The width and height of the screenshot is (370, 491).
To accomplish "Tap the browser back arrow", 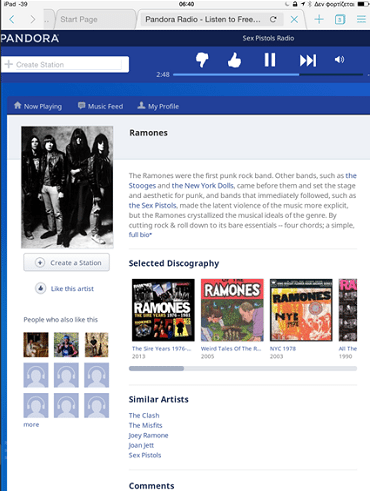I will click(12, 19).
